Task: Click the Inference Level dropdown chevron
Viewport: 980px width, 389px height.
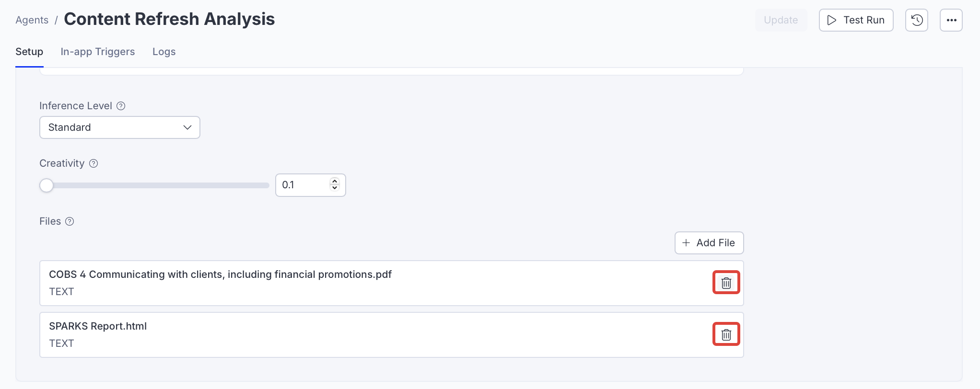Action: [187, 127]
